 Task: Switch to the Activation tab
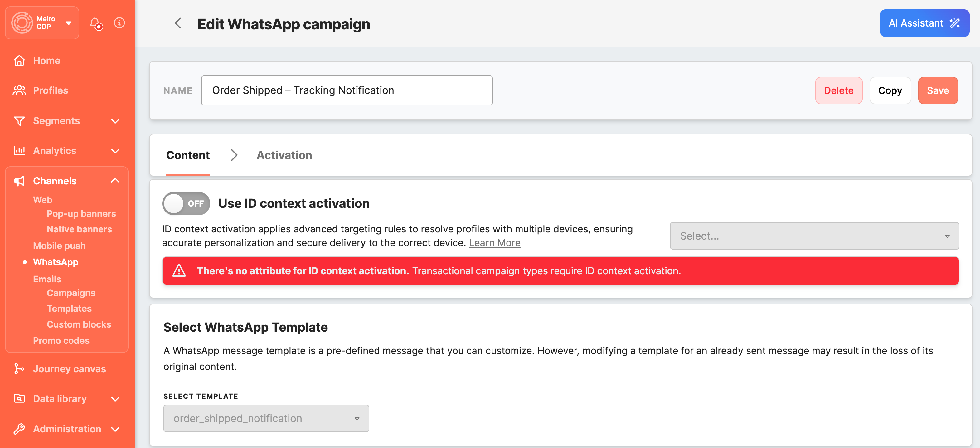tap(284, 155)
